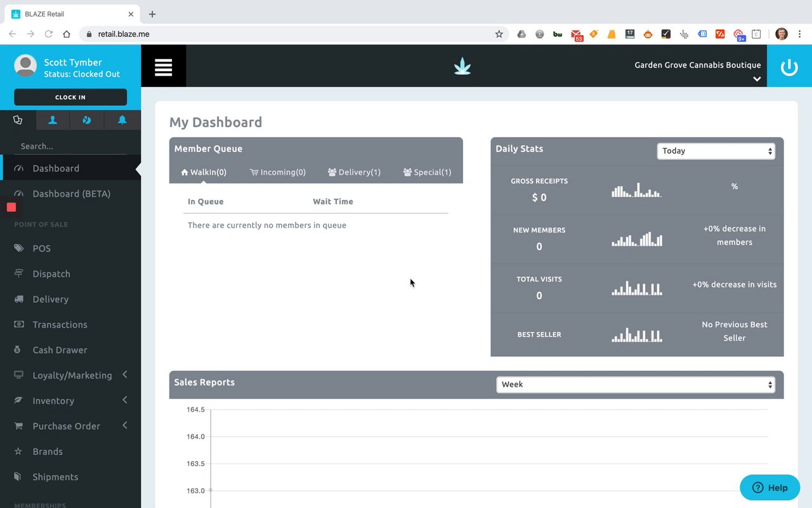Open the hamburger menu icon
812x508 pixels.
tap(163, 66)
